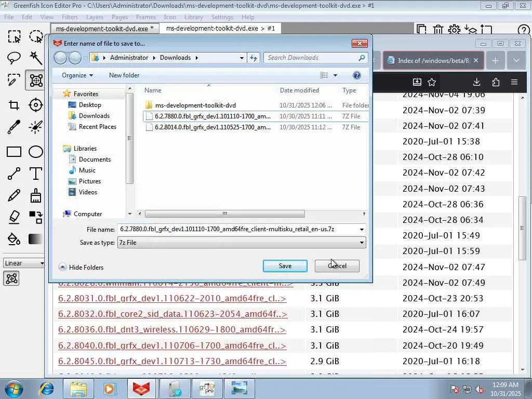Click the arrow after Downloads in breadcrumb
532x399 pixels.
point(196,58)
